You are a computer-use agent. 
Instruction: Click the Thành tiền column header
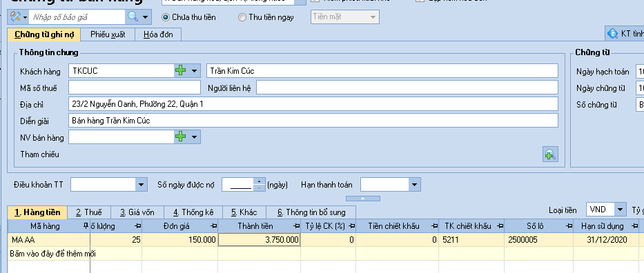259,226
